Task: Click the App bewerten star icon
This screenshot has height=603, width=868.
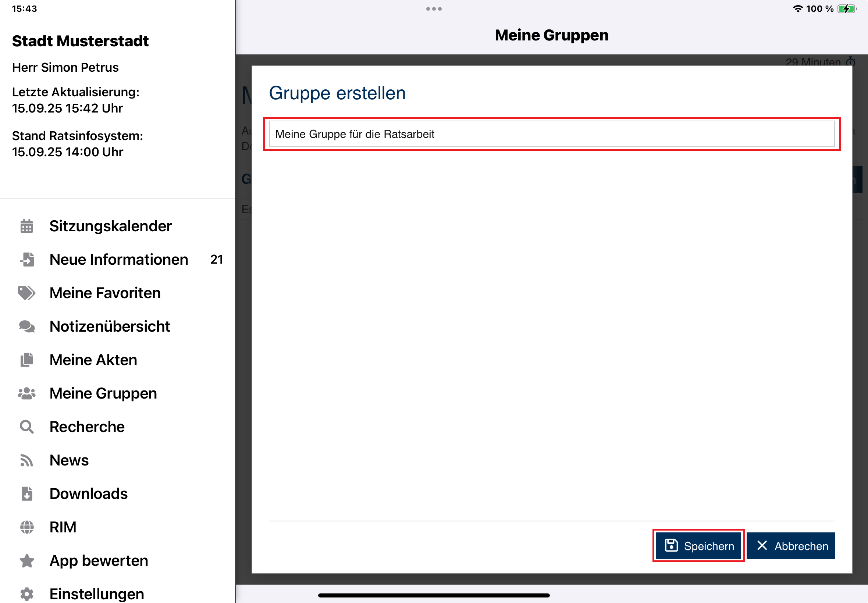Action: pyautogui.click(x=26, y=561)
